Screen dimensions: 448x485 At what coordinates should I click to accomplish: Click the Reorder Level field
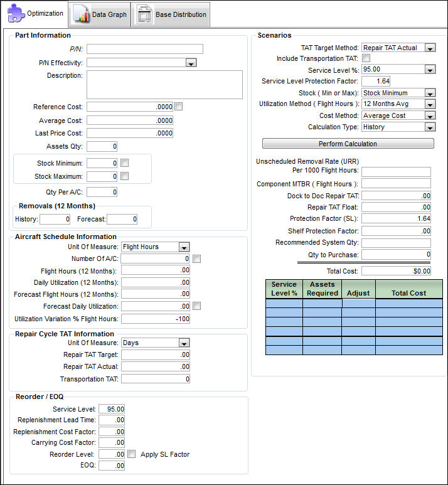pyautogui.click(x=112, y=454)
